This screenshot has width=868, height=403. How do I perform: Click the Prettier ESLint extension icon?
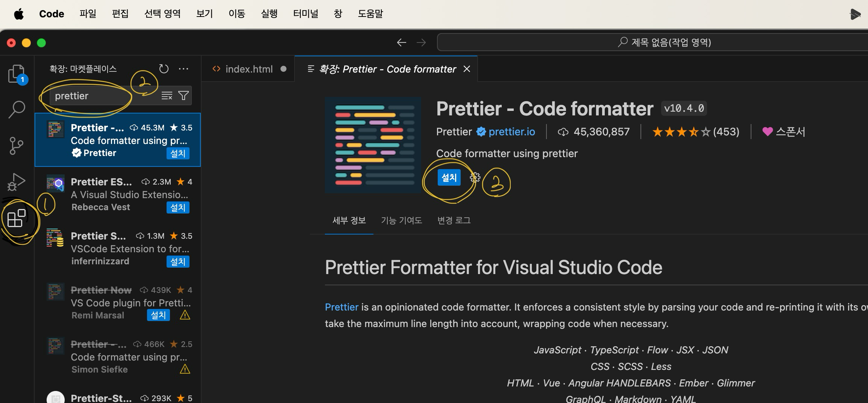56,183
